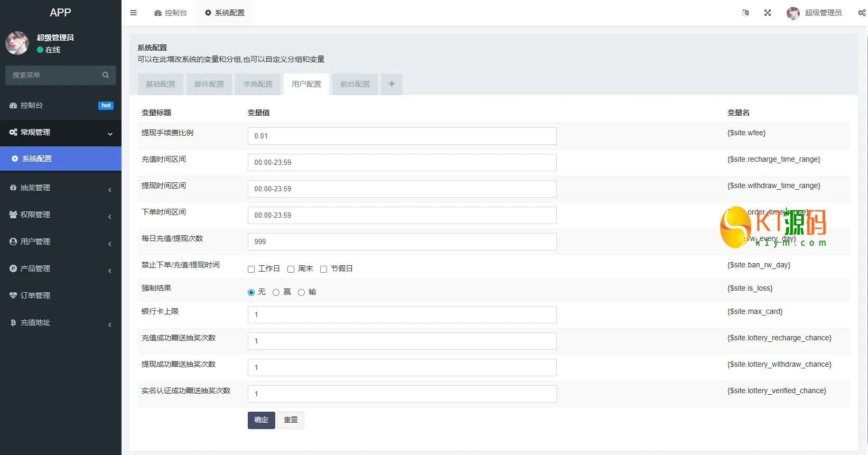Click the {$site.ban_rw_day} variable name
The width and height of the screenshot is (868, 455).
tap(759, 265)
